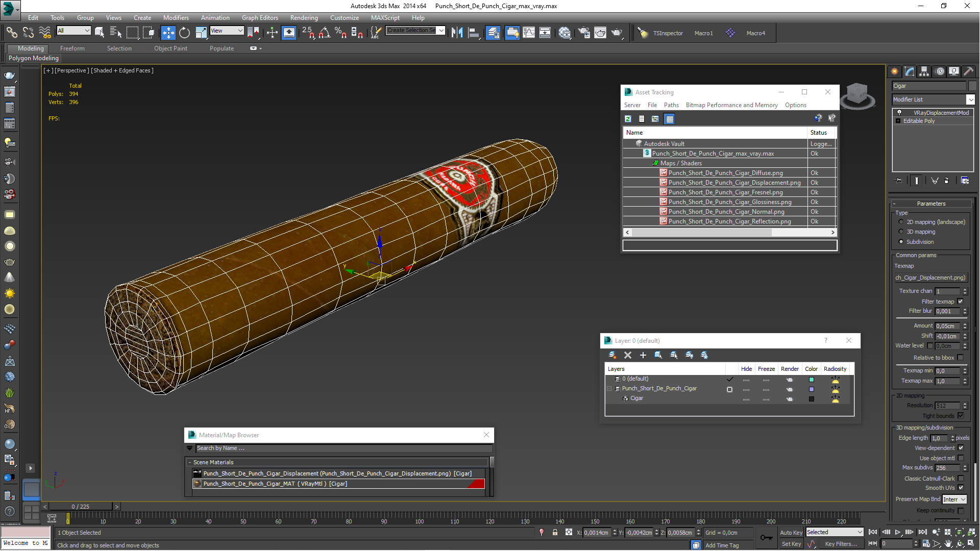The image size is (980, 551).
Task: Toggle the Percent Snap icon
Action: pyautogui.click(x=340, y=33)
